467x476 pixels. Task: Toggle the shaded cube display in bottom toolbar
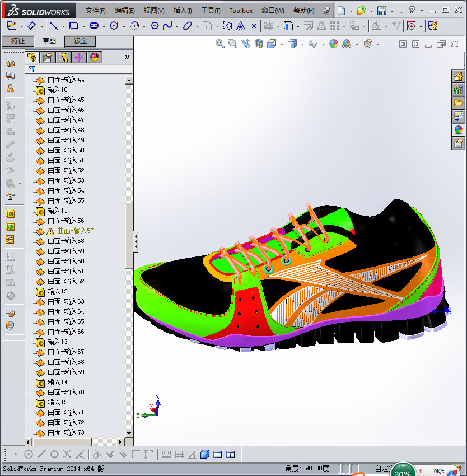pos(205,454)
